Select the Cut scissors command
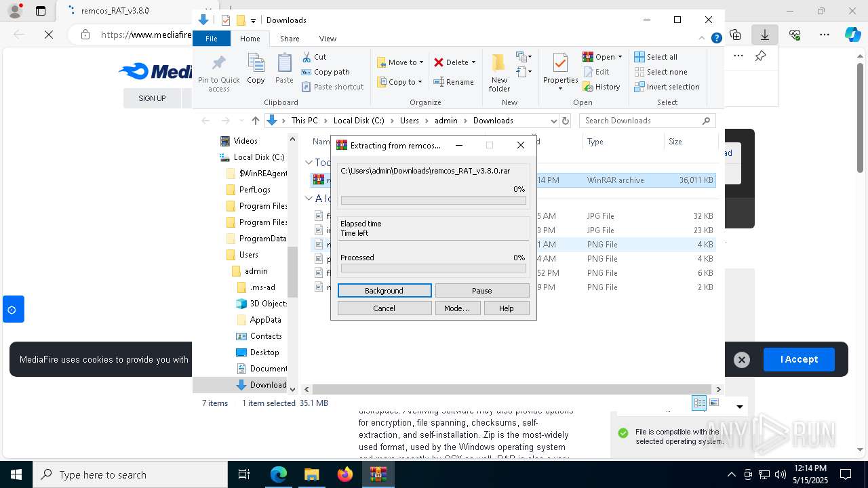Viewport: 868px width, 488px height. pos(314,57)
